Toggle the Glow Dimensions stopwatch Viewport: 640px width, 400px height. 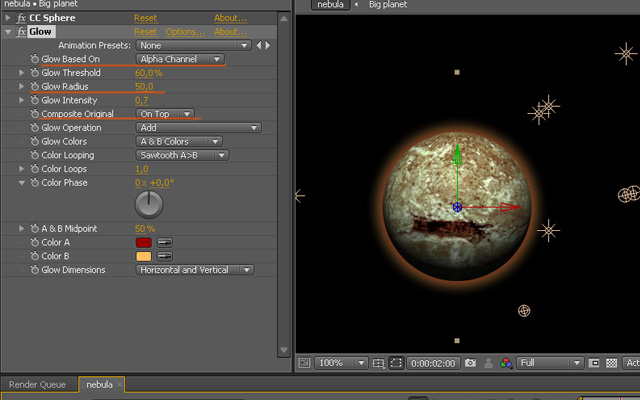tap(35, 270)
